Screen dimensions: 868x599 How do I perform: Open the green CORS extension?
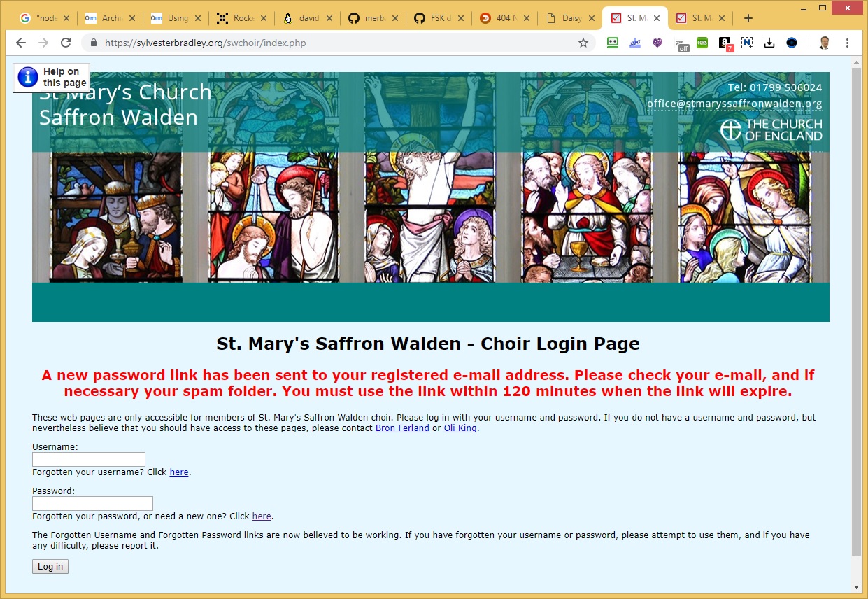[702, 43]
